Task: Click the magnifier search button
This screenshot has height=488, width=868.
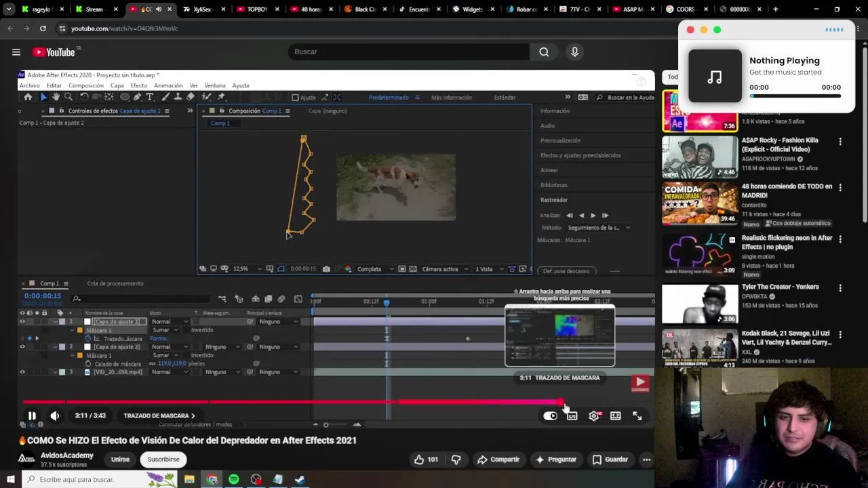Action: pos(544,52)
